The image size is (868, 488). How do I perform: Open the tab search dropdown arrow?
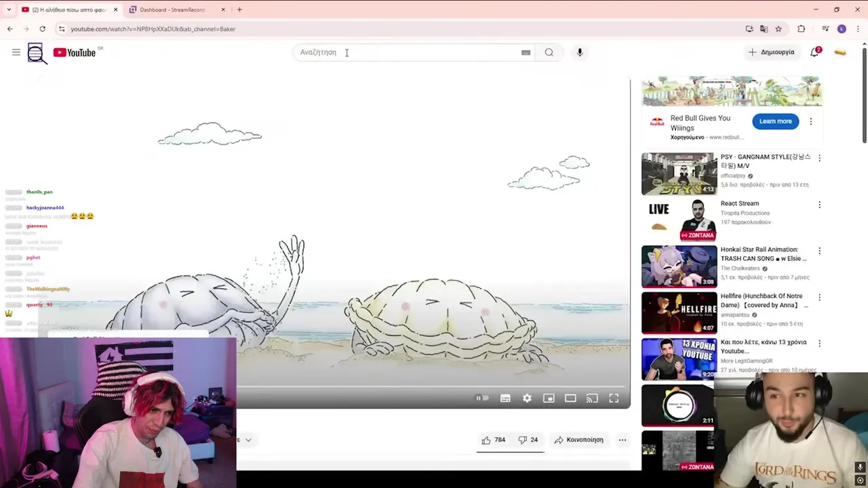click(x=8, y=9)
